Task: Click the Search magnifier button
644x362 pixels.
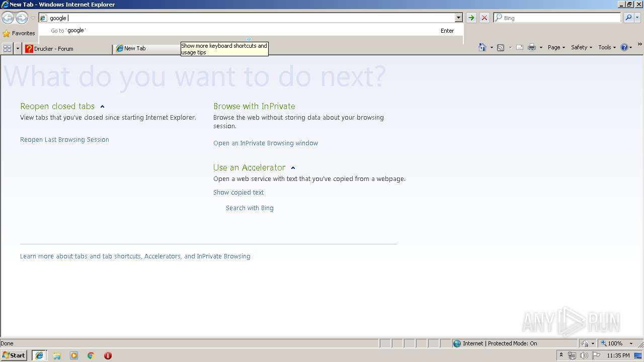Action: point(628,18)
